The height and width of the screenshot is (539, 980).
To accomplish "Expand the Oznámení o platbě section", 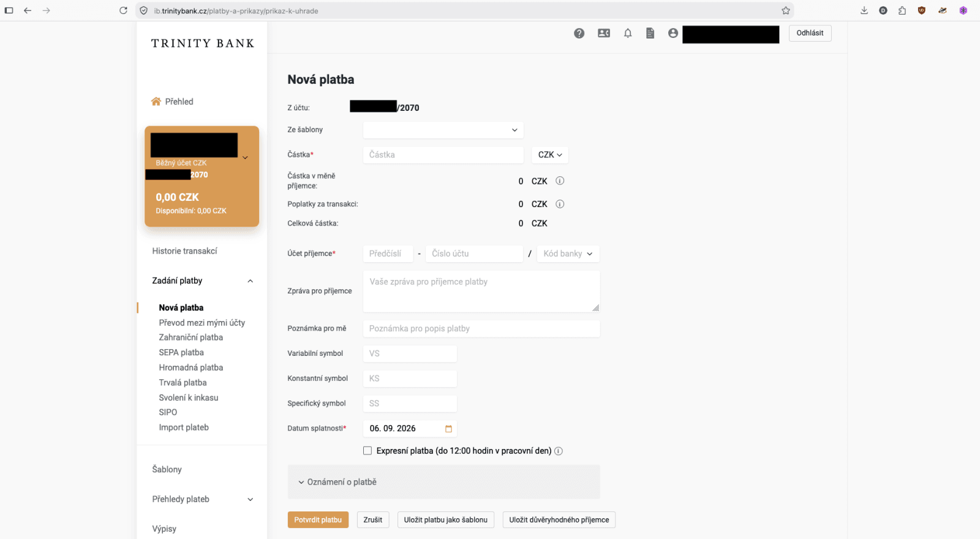I will point(443,482).
